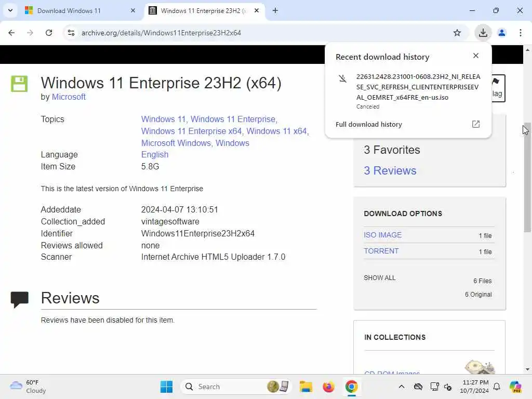This screenshot has height=399, width=532.
Task: Open the notifications bell in the taskbar
Action: point(497,387)
